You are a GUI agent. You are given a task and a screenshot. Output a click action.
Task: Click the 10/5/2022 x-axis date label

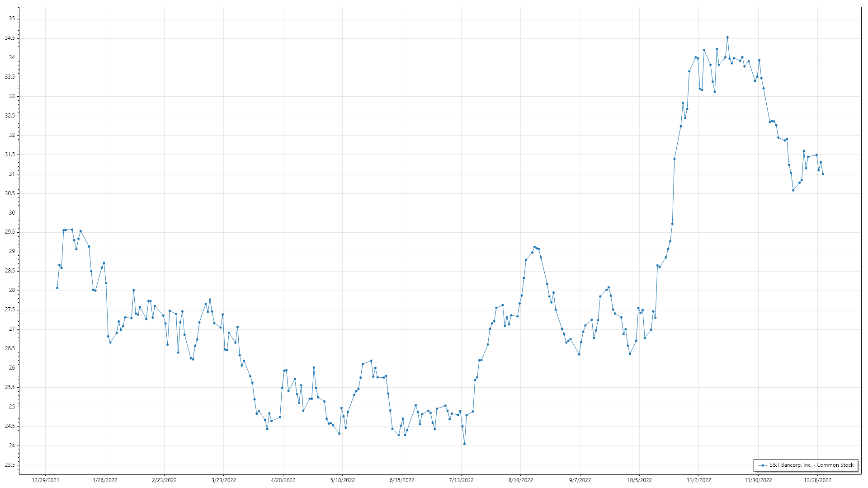[x=639, y=480]
